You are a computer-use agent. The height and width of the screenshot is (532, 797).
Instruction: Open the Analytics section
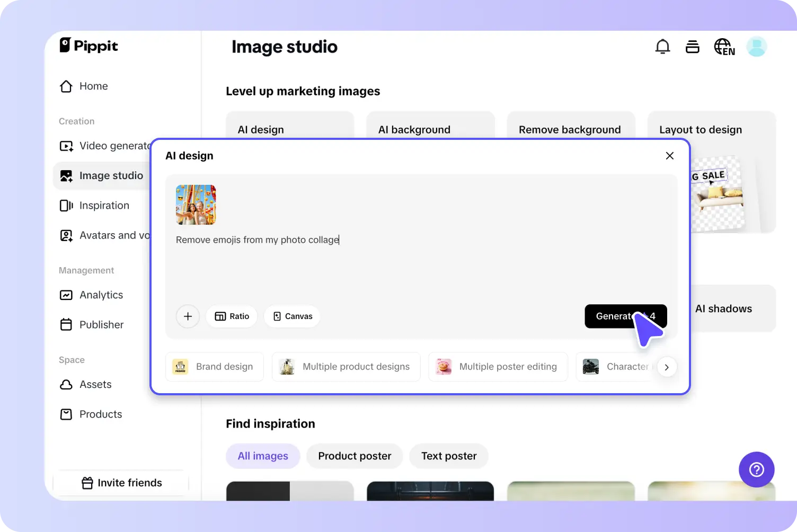pyautogui.click(x=101, y=295)
